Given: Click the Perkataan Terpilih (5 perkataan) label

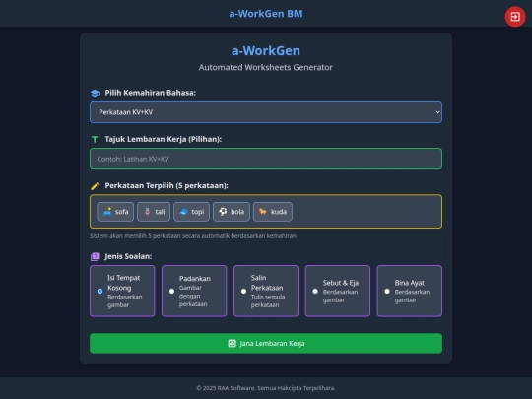Looking at the screenshot, I should (x=166, y=185).
